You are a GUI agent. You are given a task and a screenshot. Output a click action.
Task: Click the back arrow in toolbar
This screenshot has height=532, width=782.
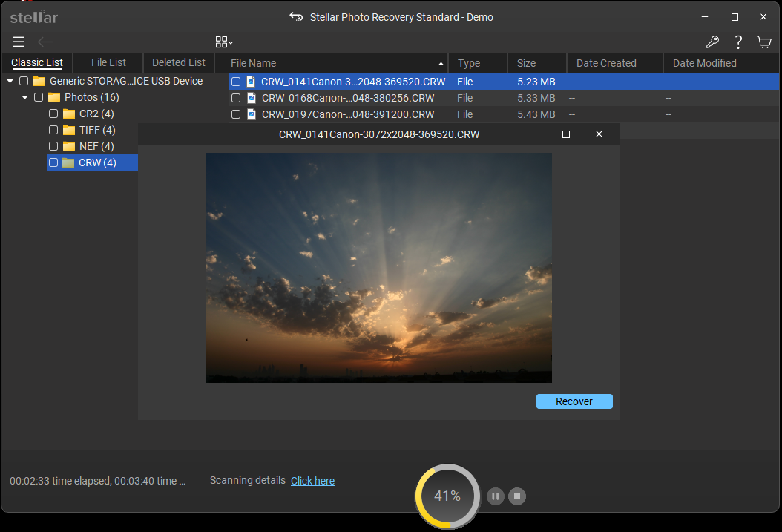45,42
